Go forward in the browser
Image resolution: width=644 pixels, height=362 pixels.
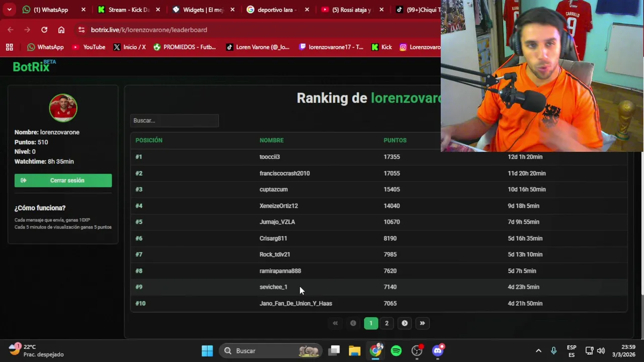[x=27, y=30]
